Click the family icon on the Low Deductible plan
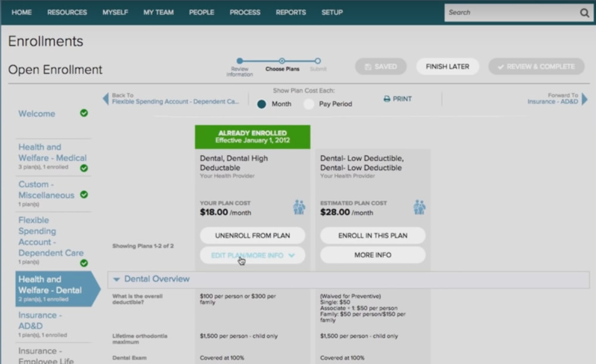 point(419,206)
